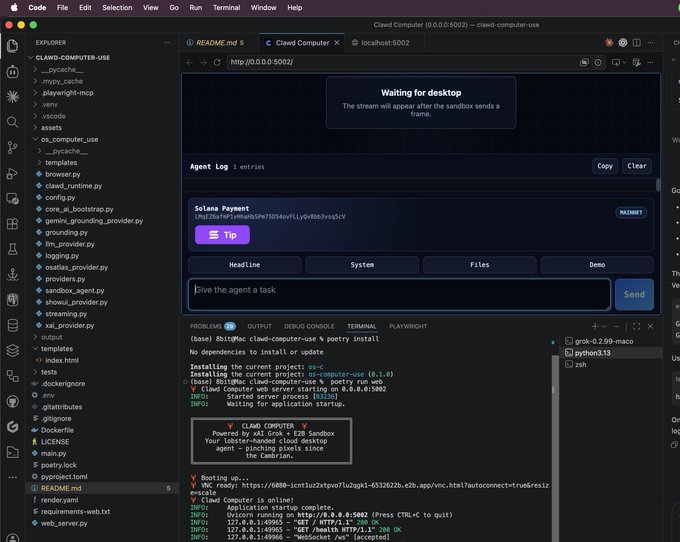Open the Extensions view

[x=13, y=224]
